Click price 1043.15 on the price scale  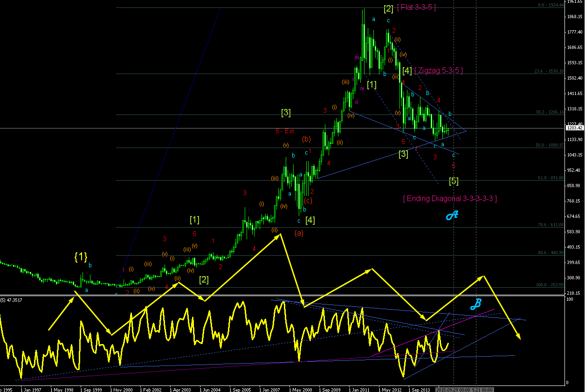click(x=574, y=155)
